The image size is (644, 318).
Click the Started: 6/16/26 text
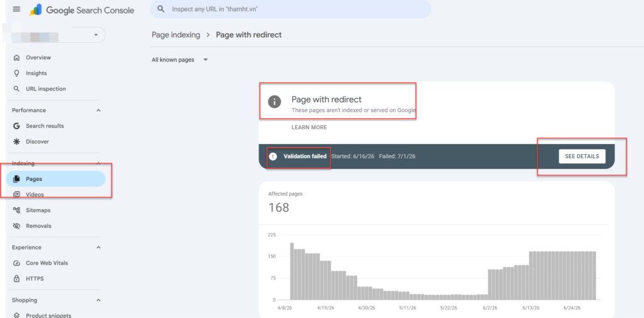click(353, 156)
